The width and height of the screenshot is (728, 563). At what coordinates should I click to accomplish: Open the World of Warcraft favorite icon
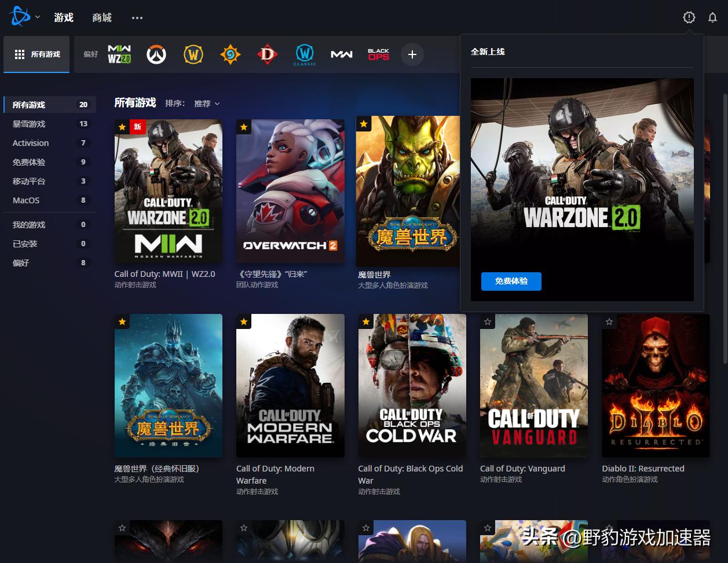[x=193, y=54]
